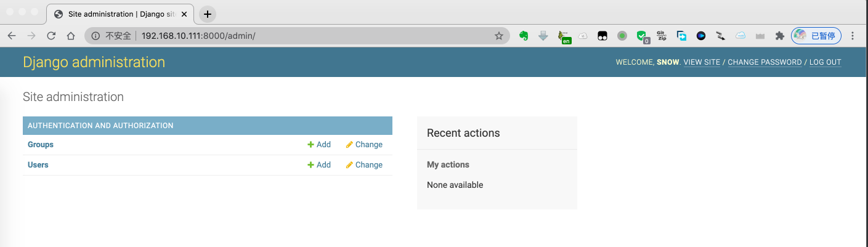Viewport: 868px width, 247px height.
Task: Bookmark this page with the star icon
Action: coord(499,36)
